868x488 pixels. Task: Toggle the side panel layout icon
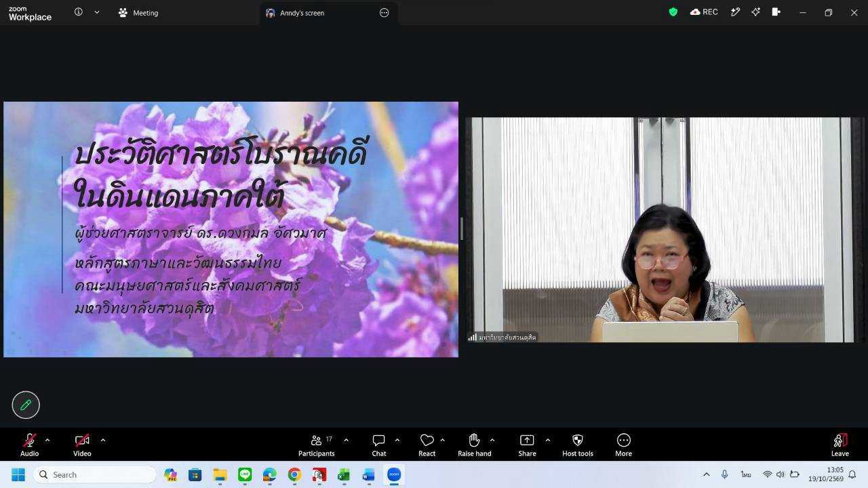[776, 12]
